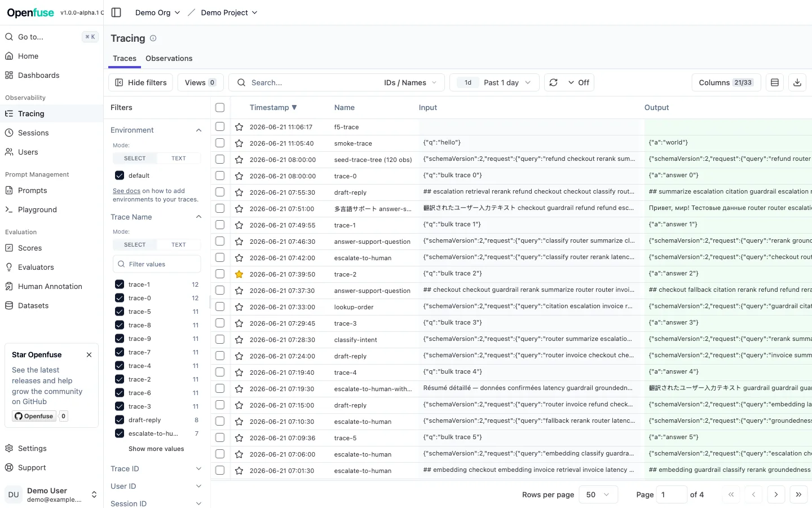Unstar the trace-2 row
Image resolution: width=812 pixels, height=508 pixels.
pyautogui.click(x=239, y=274)
